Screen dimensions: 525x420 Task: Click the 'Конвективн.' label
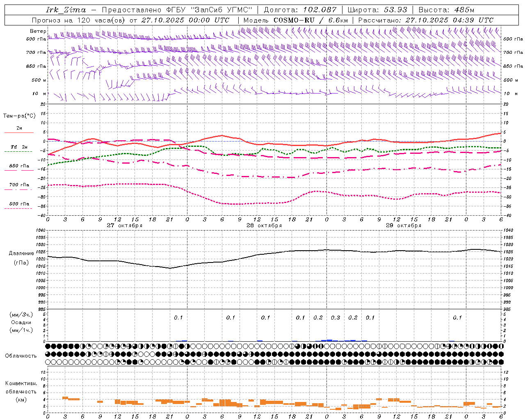click(x=21, y=383)
